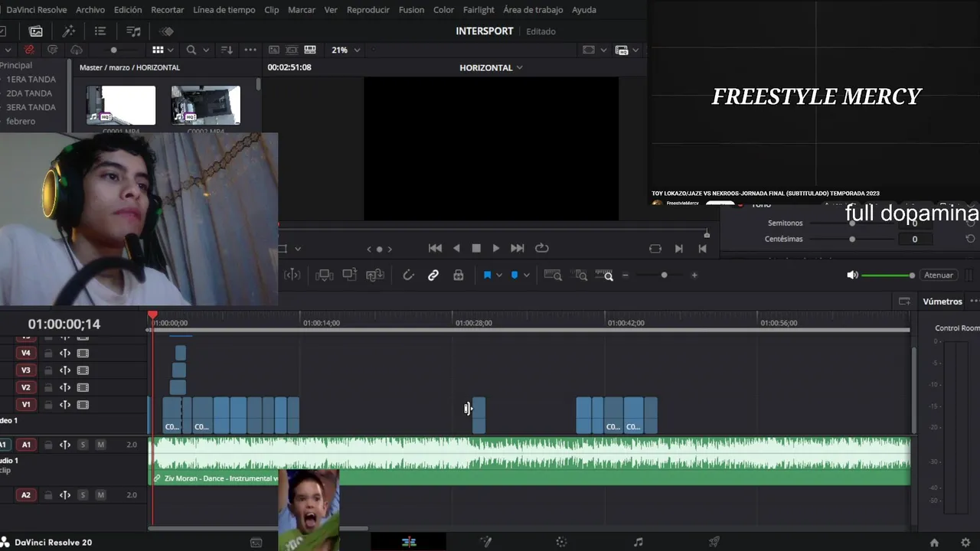
Task: Open the Sound Library panel icon
Action: 133,31
